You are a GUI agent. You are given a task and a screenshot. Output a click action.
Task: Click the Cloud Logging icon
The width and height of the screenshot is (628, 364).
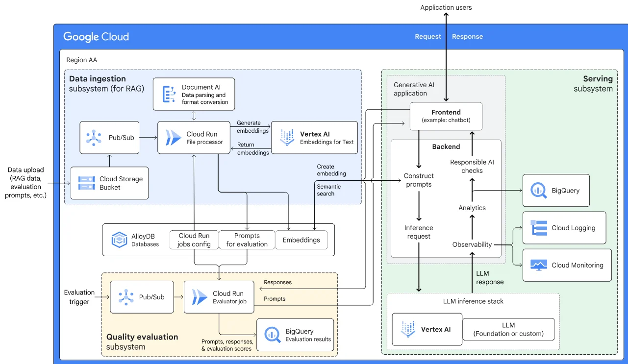[539, 228]
